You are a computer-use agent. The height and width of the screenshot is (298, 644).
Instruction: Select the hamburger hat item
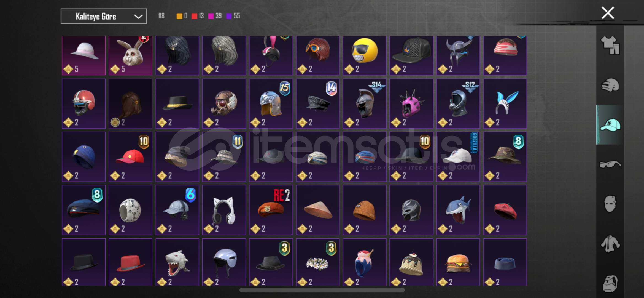tap(458, 262)
